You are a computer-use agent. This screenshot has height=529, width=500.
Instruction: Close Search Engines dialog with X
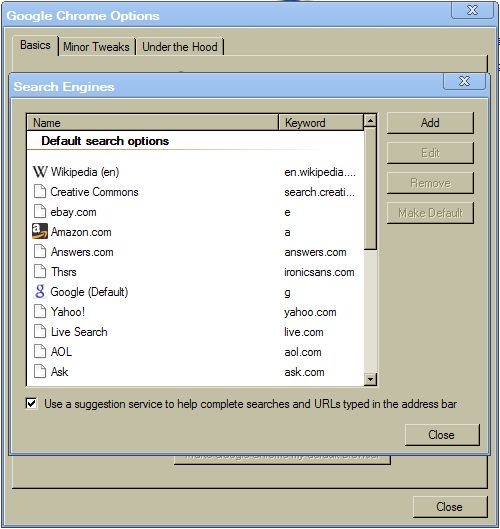click(x=464, y=81)
